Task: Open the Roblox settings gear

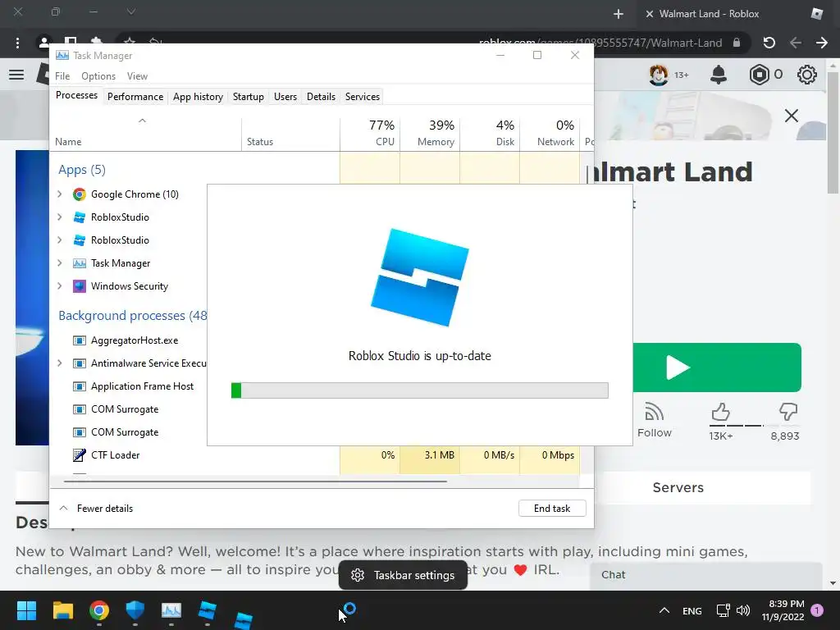Action: click(x=807, y=75)
